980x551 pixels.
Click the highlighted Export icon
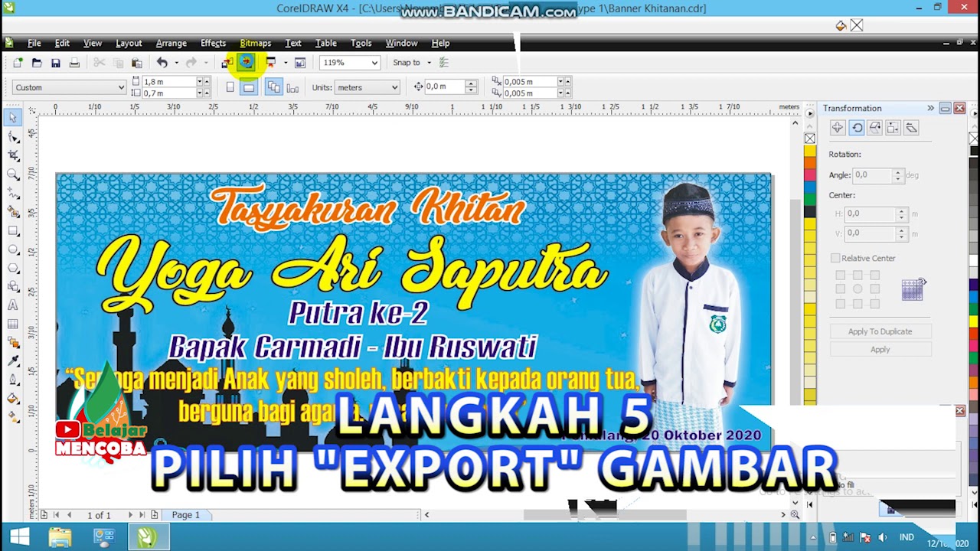246,62
